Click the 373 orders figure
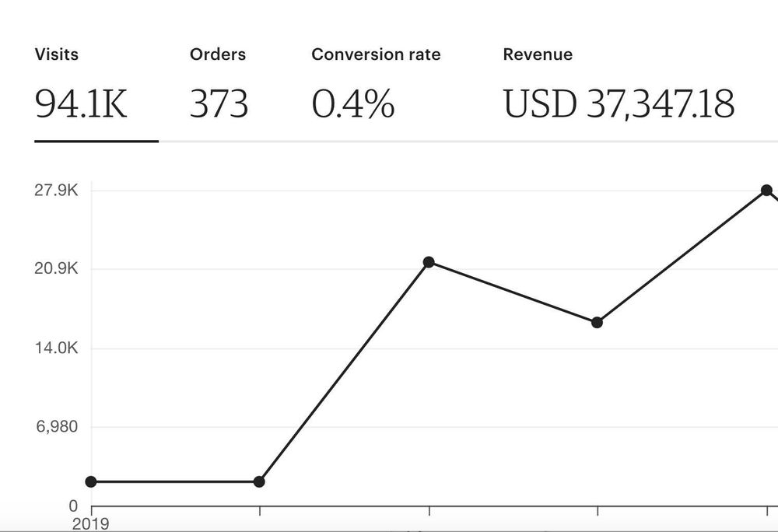 click(219, 103)
